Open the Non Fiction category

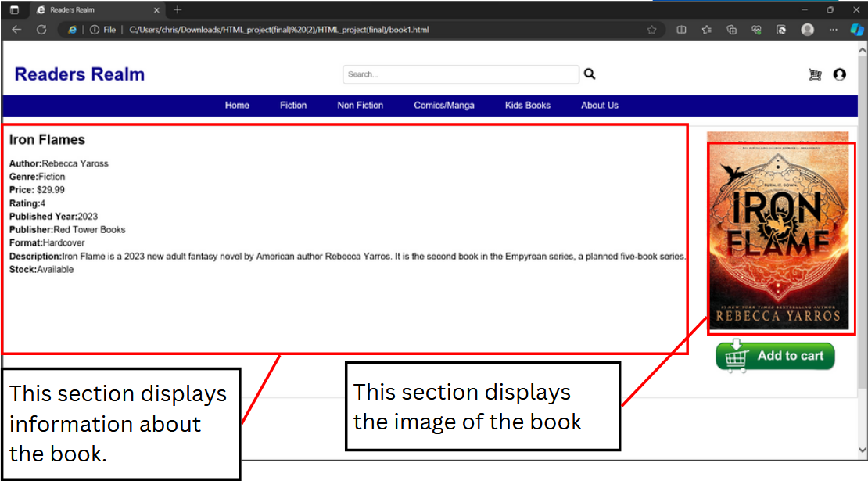click(360, 105)
